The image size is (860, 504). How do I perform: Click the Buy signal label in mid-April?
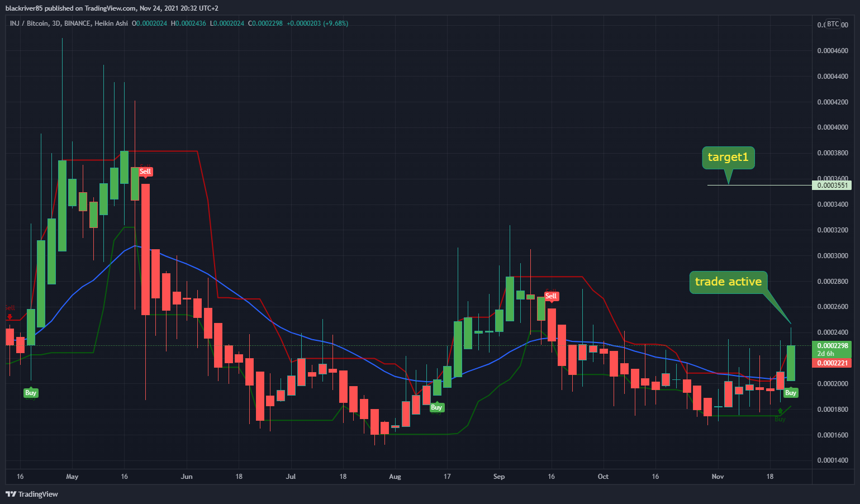(31, 393)
